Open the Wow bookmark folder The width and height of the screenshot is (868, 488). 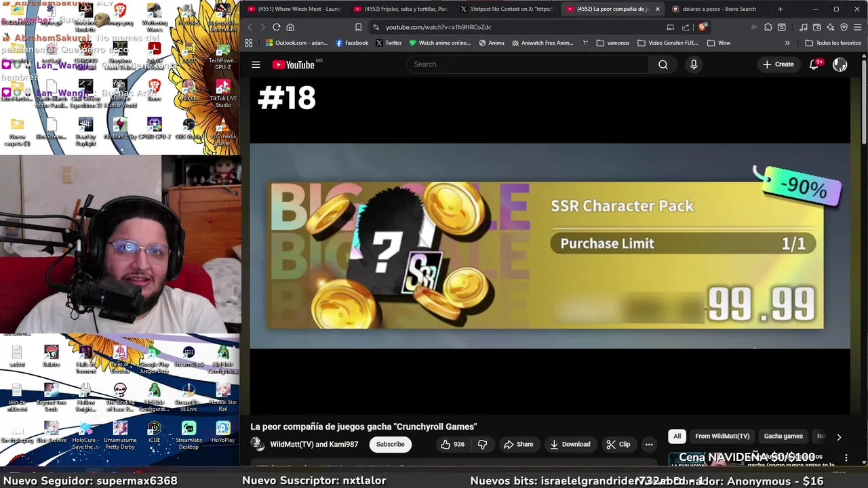click(x=719, y=43)
